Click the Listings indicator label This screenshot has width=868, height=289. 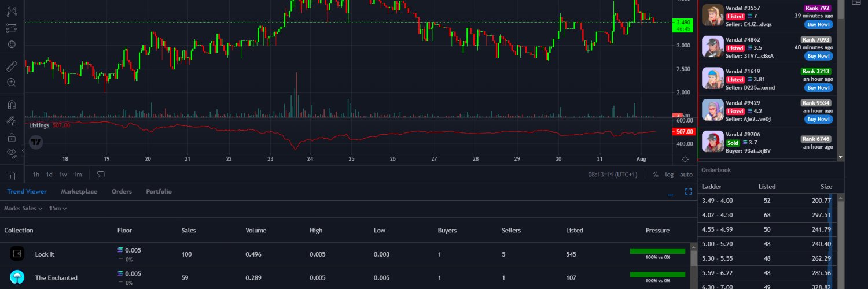coord(39,125)
